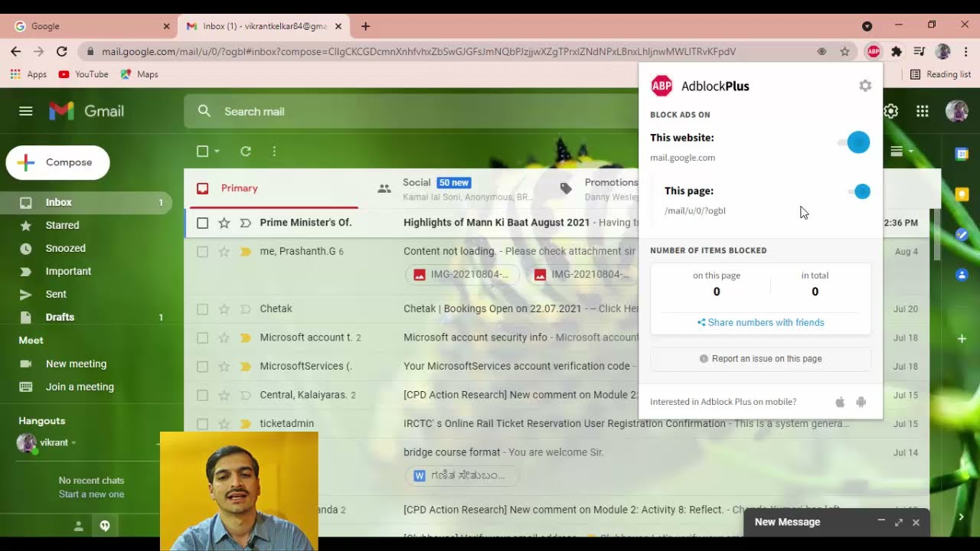Open Chrome media control icon
Image resolution: width=980 pixels, height=551 pixels.
(920, 51)
